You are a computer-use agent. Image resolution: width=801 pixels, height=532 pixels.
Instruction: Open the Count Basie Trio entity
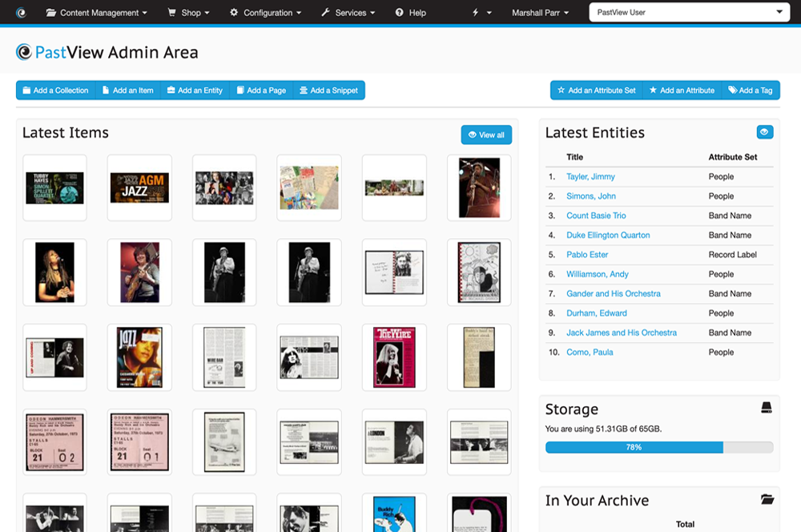(x=596, y=216)
